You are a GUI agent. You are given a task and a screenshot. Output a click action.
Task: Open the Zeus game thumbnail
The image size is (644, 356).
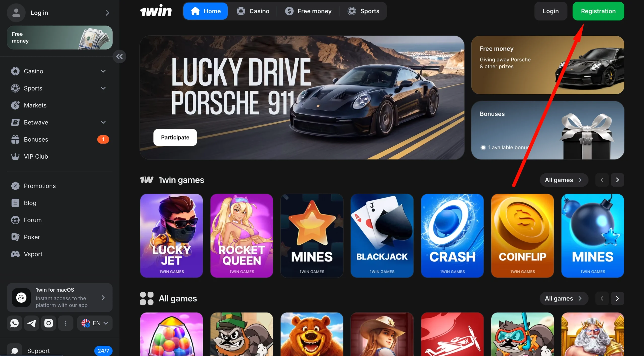point(592,334)
